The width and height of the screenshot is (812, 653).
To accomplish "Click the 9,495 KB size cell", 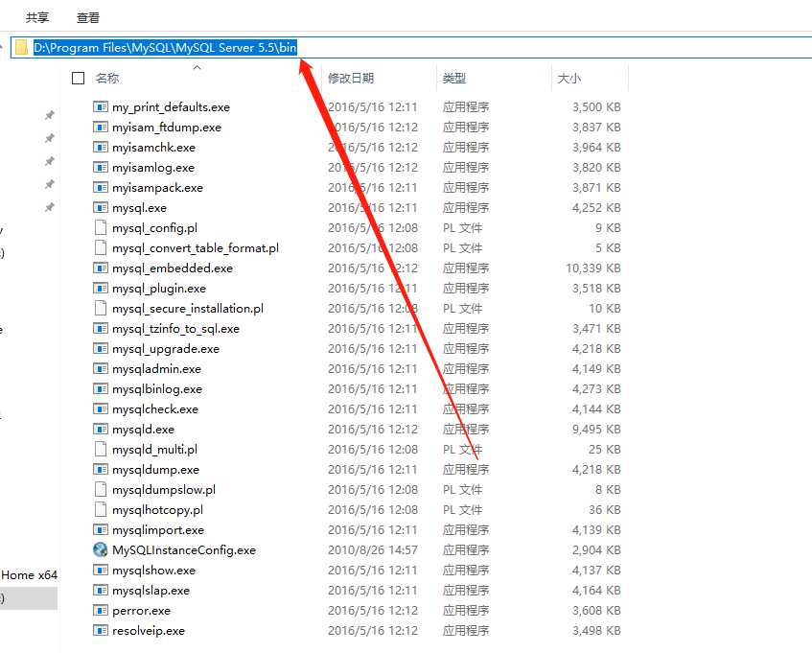I will tap(596, 430).
